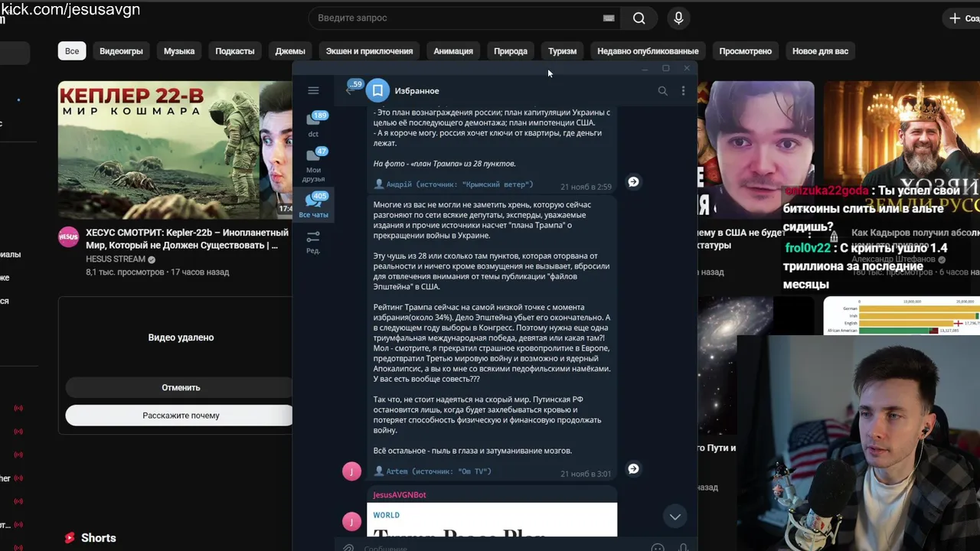Select the Экшен и приключения chip
Image resolution: width=980 pixels, height=551 pixels.
(369, 51)
